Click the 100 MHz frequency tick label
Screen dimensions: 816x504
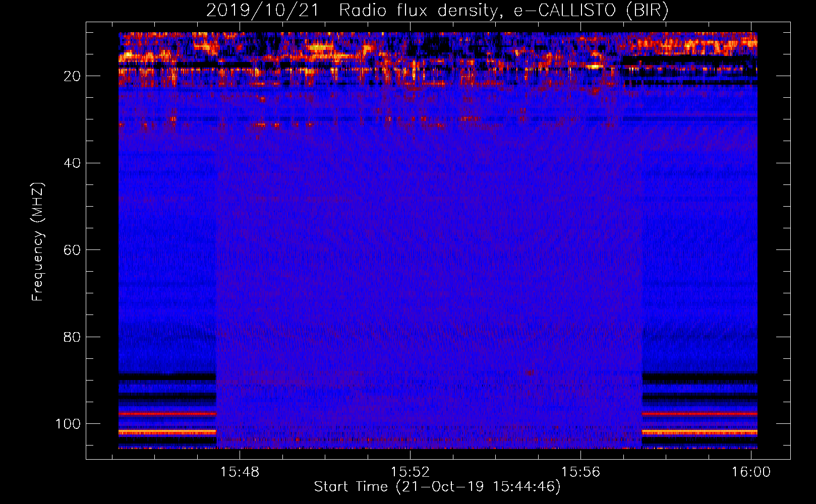tap(68, 424)
